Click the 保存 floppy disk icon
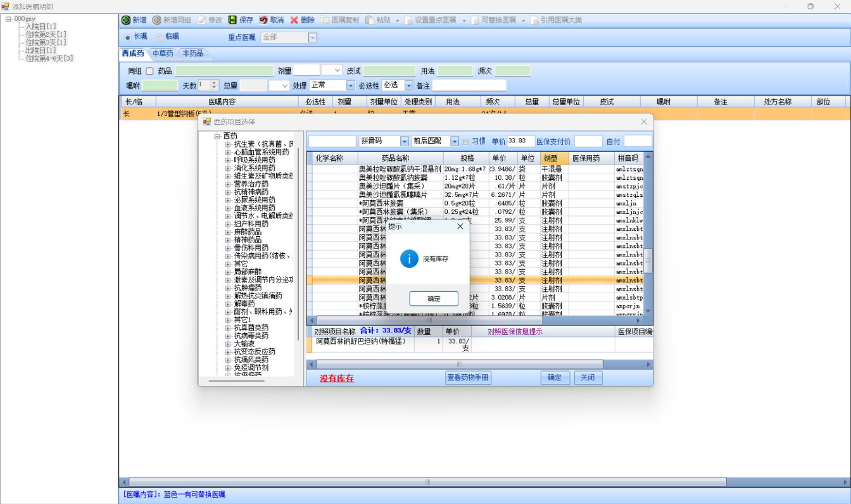Image resolution: width=851 pixels, height=504 pixels. pyautogui.click(x=232, y=20)
